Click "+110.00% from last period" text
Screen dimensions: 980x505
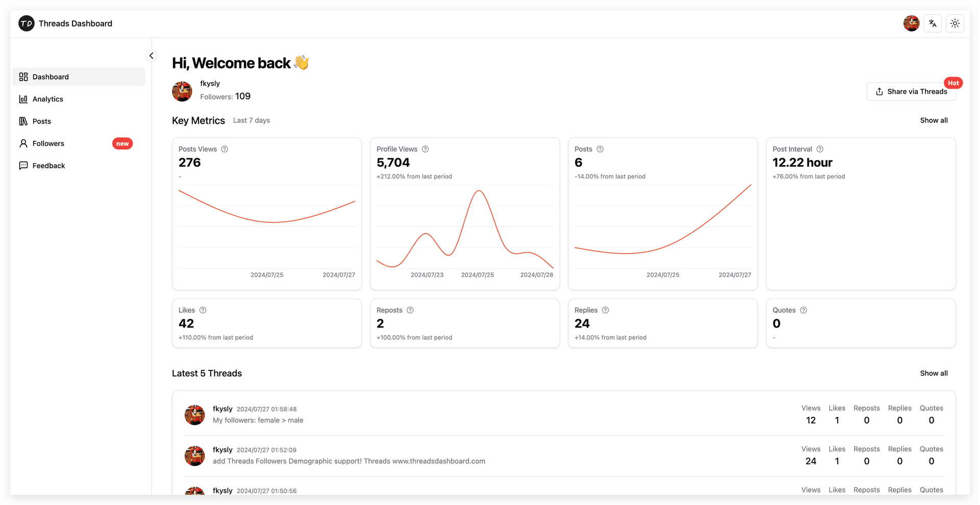click(x=216, y=338)
